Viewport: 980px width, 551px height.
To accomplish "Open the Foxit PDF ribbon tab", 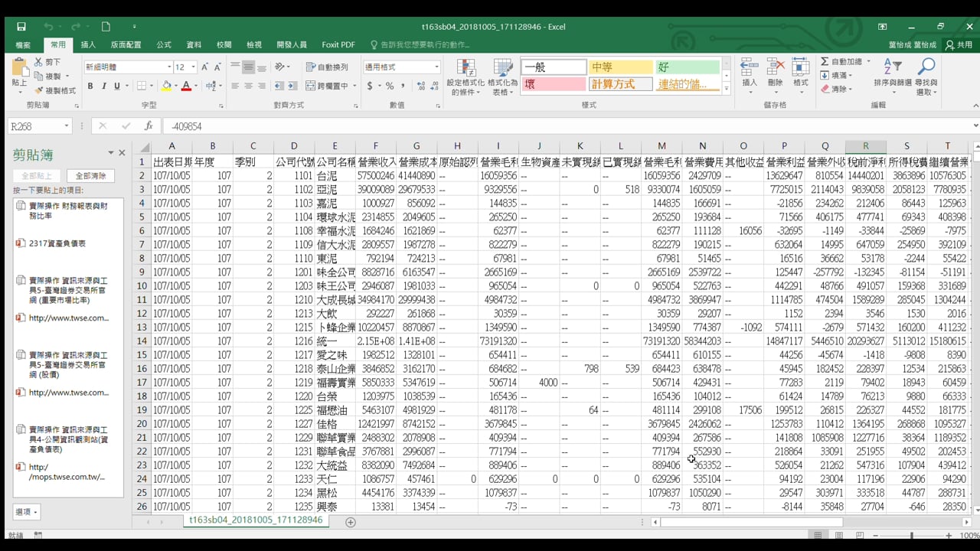I will 338,44.
